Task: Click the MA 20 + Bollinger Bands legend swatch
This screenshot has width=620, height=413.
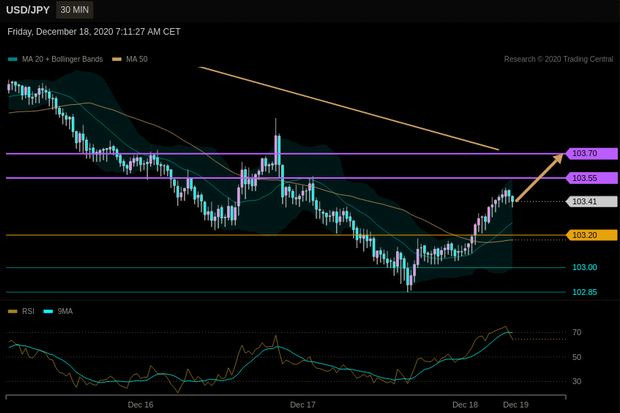Action: click(13, 59)
